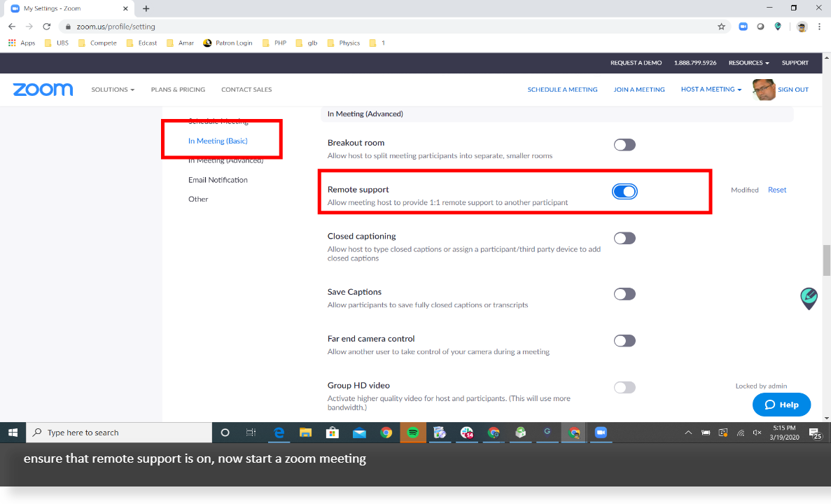This screenshot has height=504, width=831.
Task: Disable the Remote support toggle
Action: [624, 191]
